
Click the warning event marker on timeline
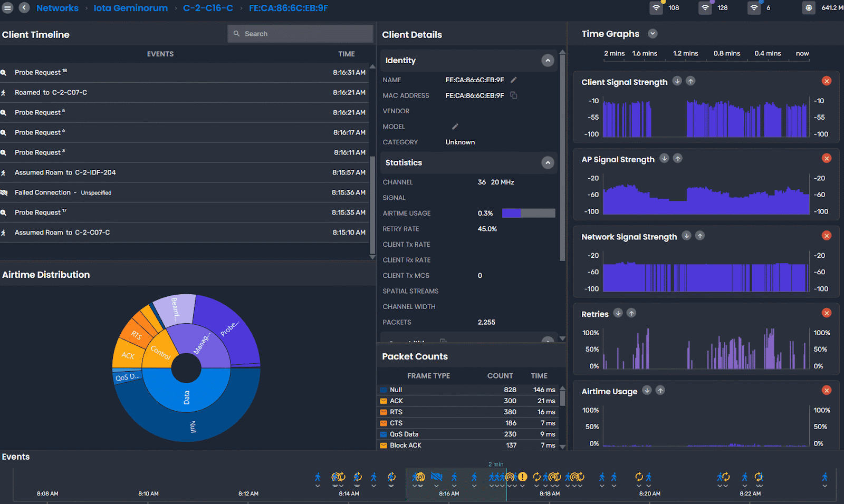point(522,477)
